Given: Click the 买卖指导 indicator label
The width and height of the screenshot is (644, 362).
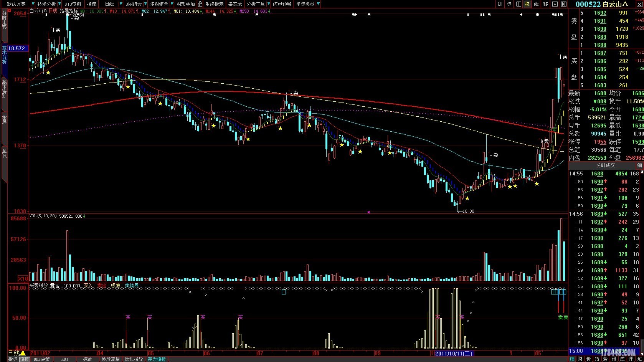Looking at the screenshot, I should [39, 286].
